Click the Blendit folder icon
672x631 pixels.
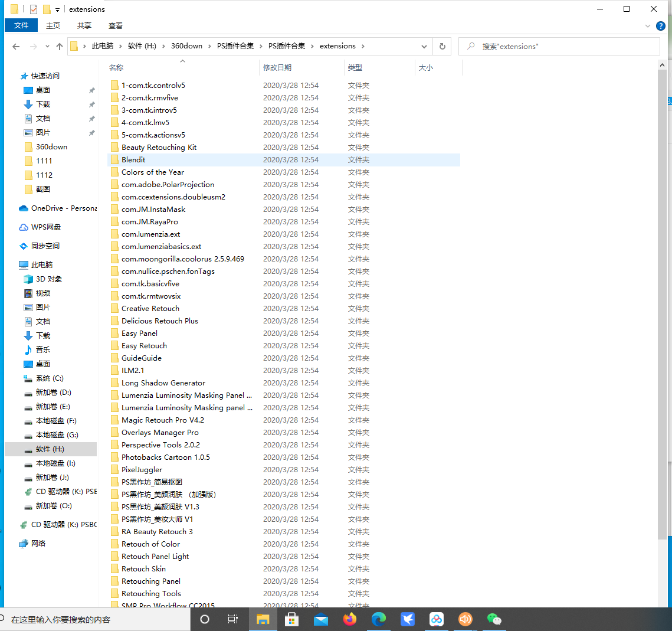coord(114,159)
